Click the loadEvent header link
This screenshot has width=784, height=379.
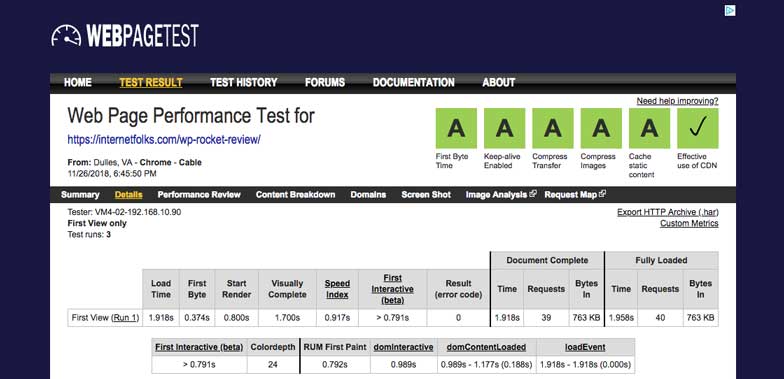[x=586, y=347]
